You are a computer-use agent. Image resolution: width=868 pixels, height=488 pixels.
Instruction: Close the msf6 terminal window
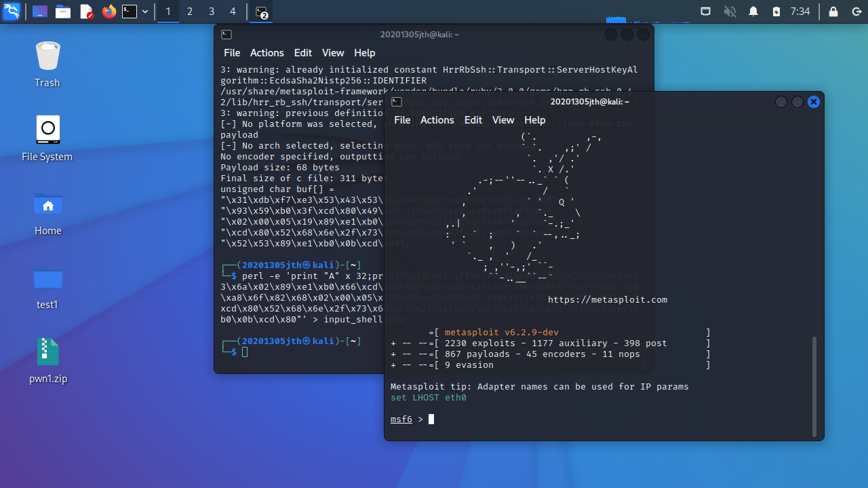814,102
